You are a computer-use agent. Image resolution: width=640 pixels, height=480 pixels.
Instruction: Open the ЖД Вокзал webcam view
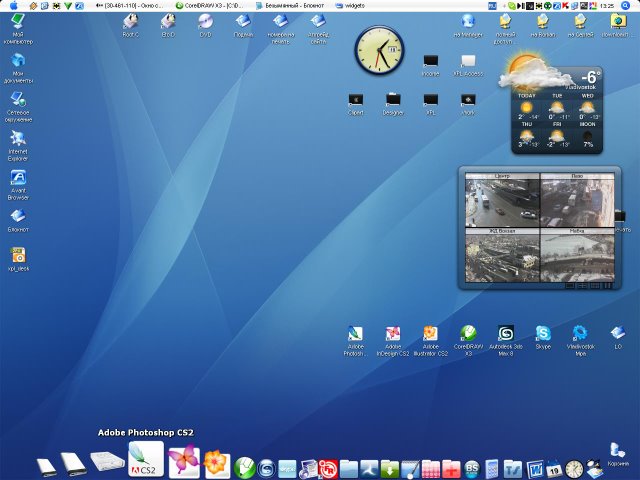pos(502,255)
